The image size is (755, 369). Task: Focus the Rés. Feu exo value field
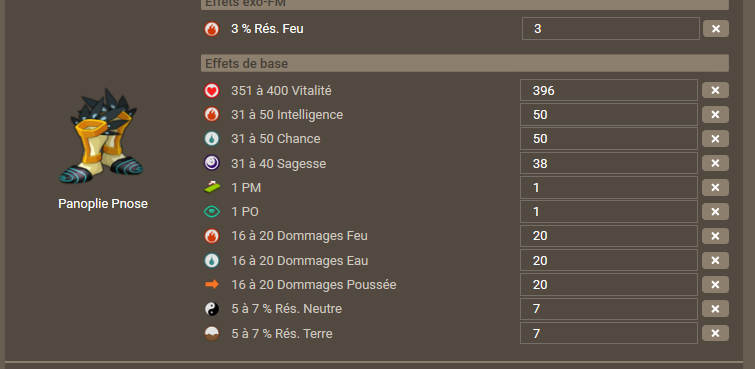click(x=611, y=29)
